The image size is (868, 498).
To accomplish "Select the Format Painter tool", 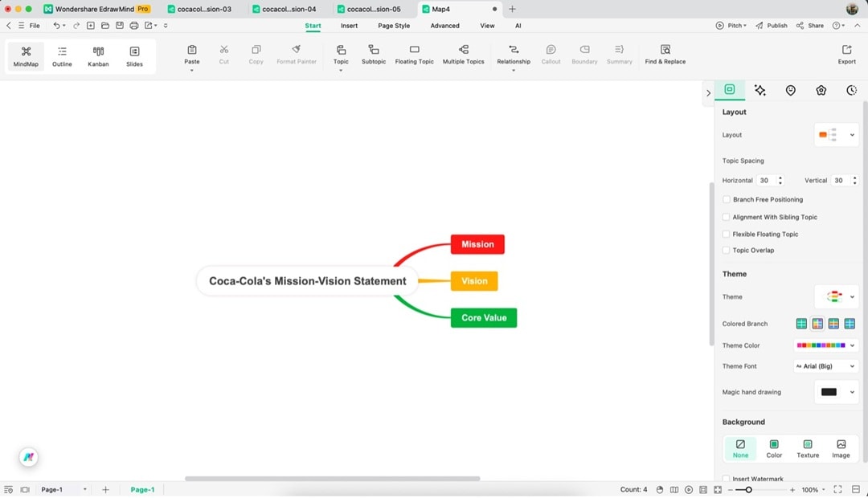I will [296, 55].
